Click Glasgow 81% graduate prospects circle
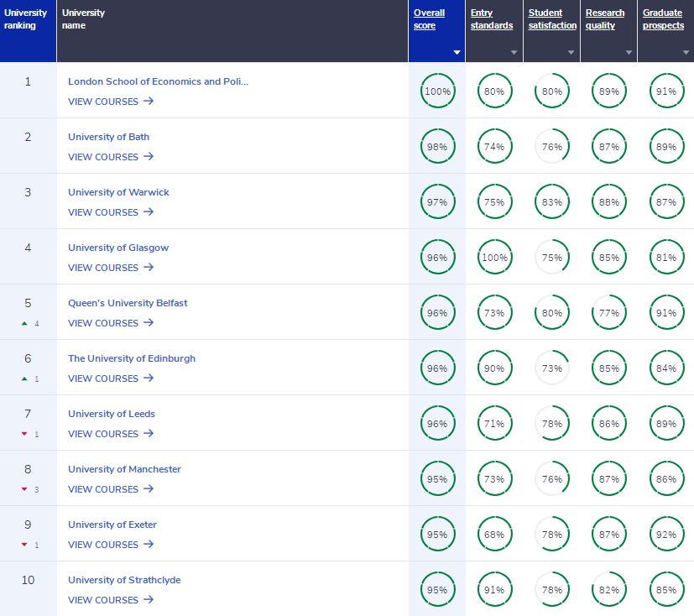 [666, 257]
